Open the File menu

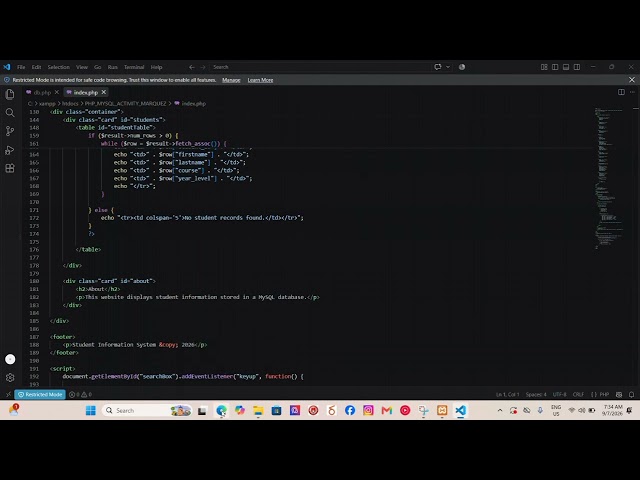(21, 67)
